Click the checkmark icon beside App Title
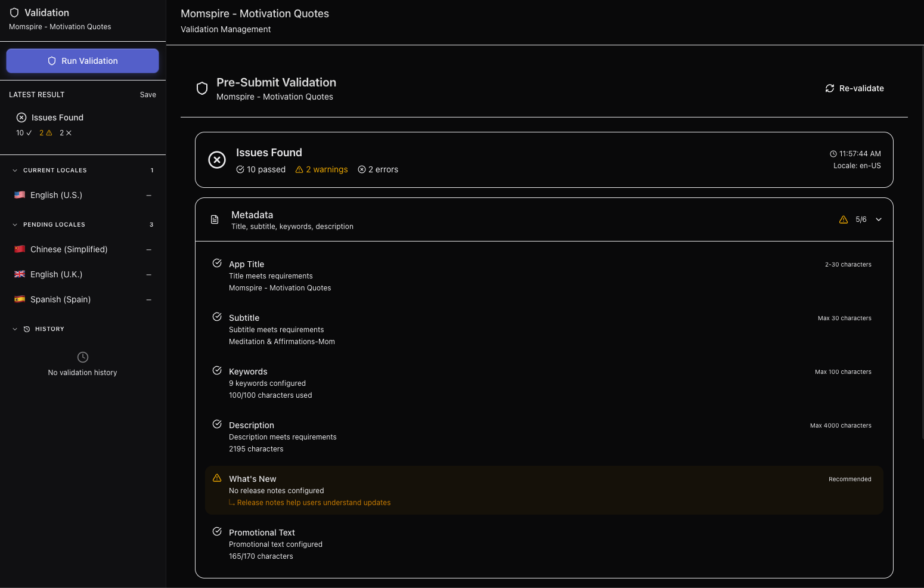 tap(217, 262)
